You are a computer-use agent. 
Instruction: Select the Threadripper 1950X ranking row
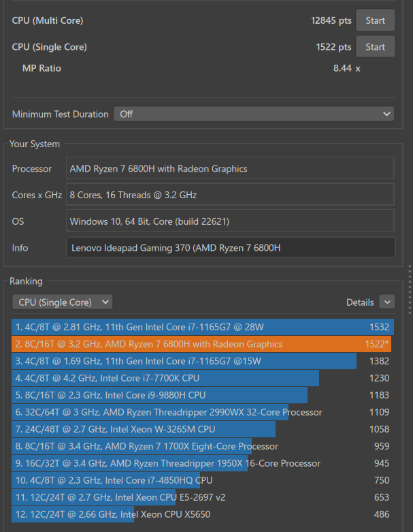click(x=201, y=463)
